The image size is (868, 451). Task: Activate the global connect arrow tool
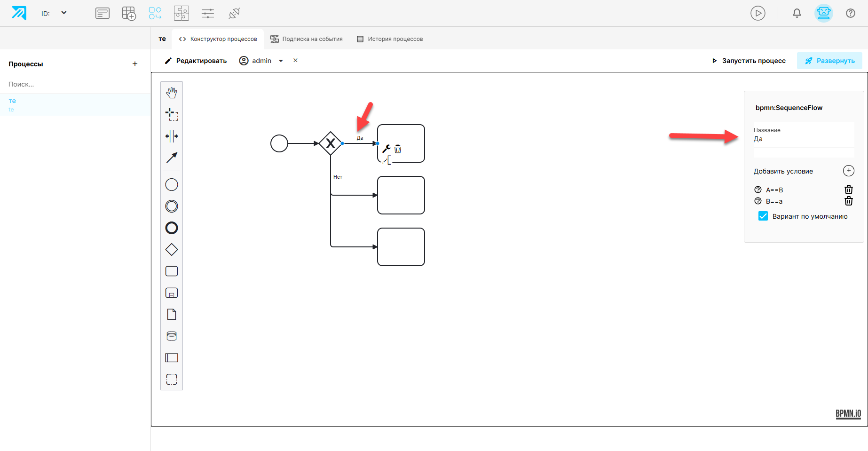(x=172, y=158)
